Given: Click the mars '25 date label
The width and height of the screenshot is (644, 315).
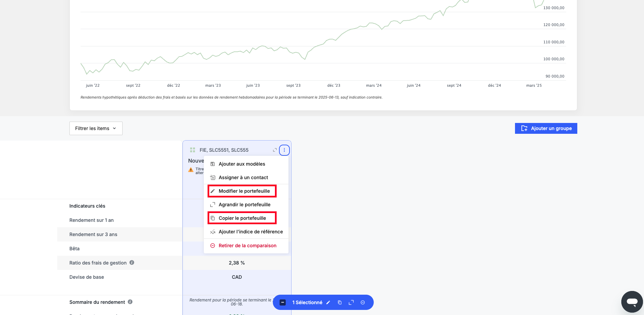Looking at the screenshot, I should (534, 85).
